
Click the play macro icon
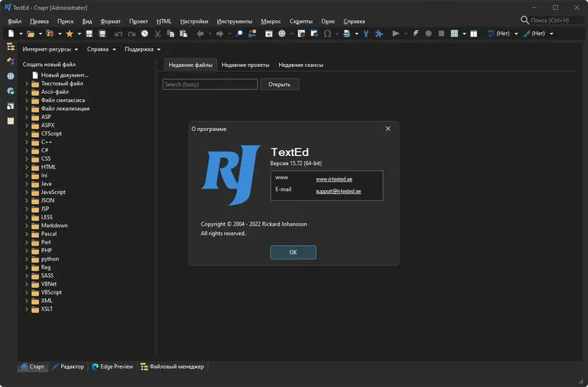click(395, 34)
